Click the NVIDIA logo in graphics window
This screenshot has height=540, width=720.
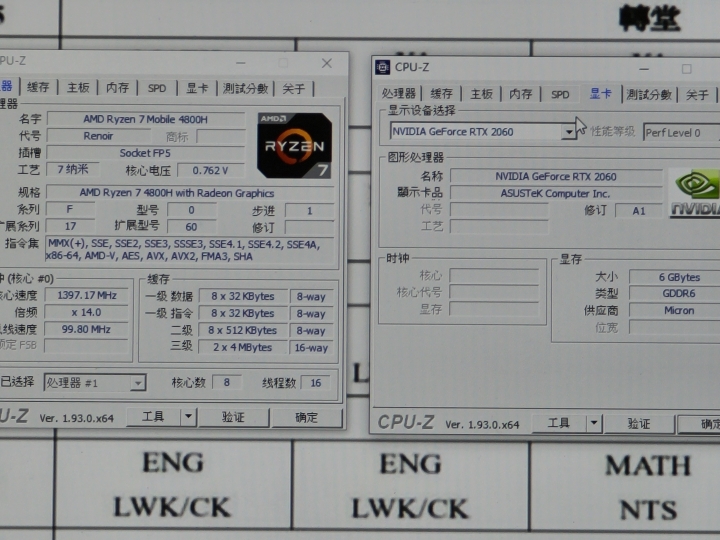[x=695, y=193]
